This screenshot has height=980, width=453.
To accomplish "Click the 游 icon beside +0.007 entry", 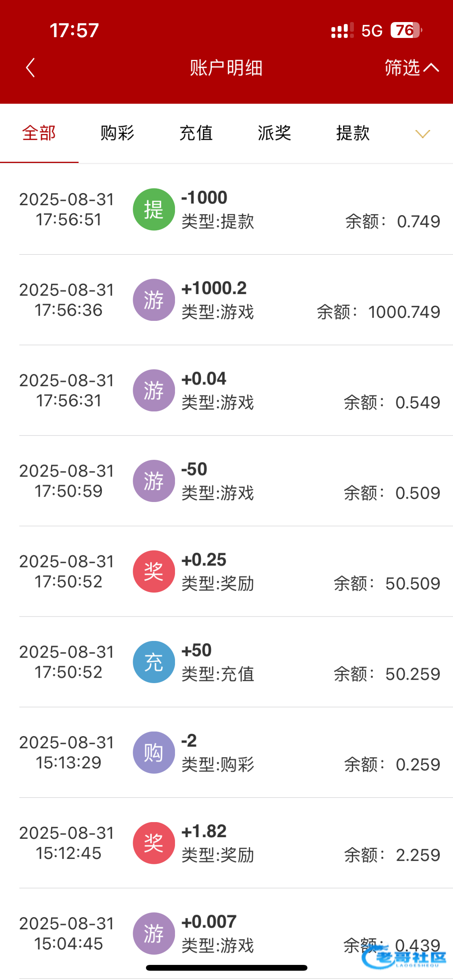I will 154,934.
